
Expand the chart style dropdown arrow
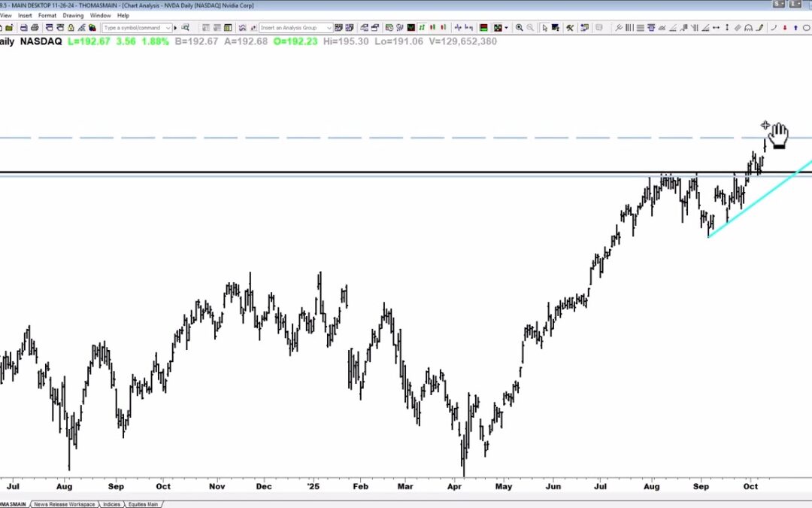click(x=507, y=28)
